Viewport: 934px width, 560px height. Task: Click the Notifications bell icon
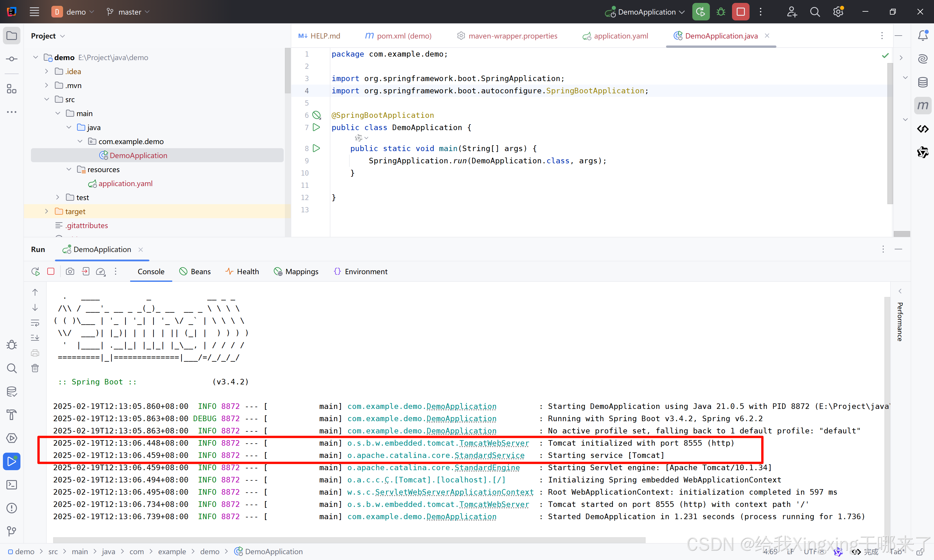pyautogui.click(x=922, y=36)
